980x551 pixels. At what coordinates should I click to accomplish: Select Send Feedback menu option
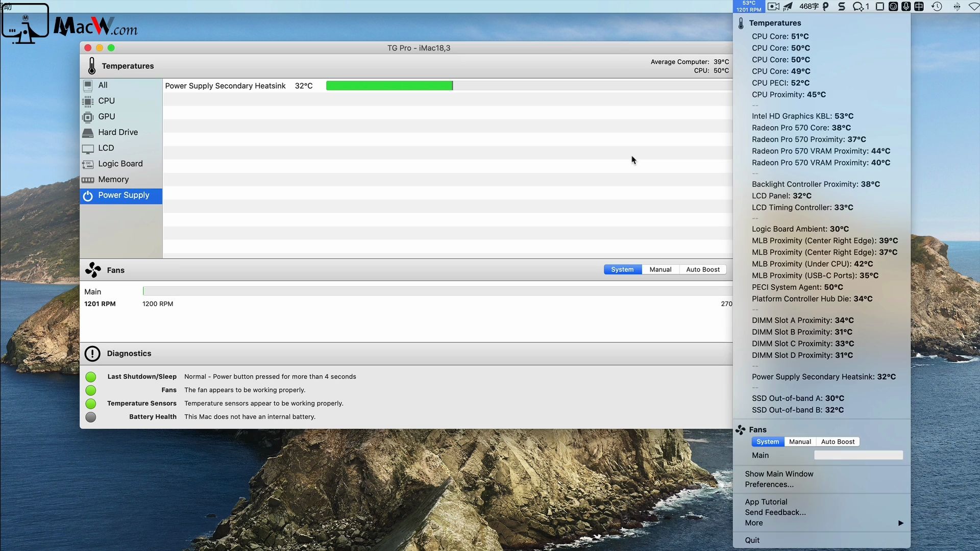click(x=775, y=512)
